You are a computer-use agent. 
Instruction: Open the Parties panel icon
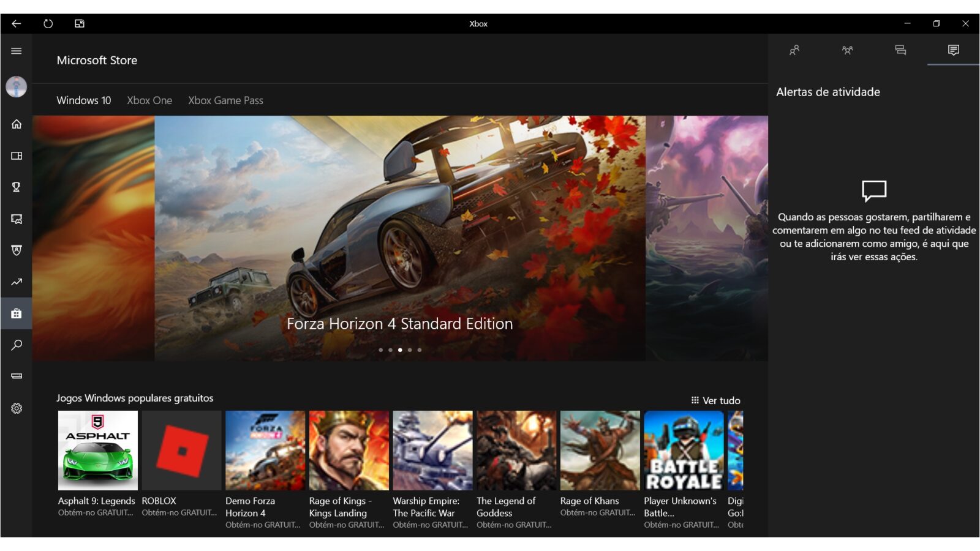(847, 50)
